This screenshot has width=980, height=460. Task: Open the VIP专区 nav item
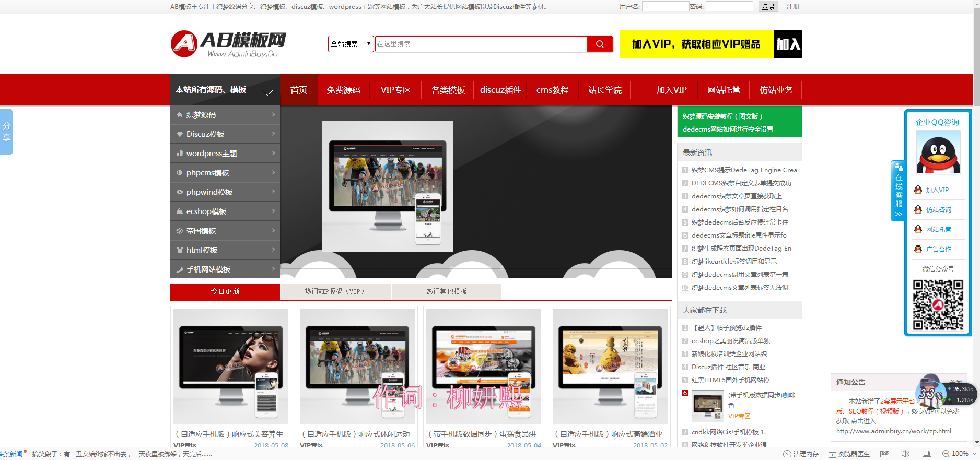tap(395, 90)
